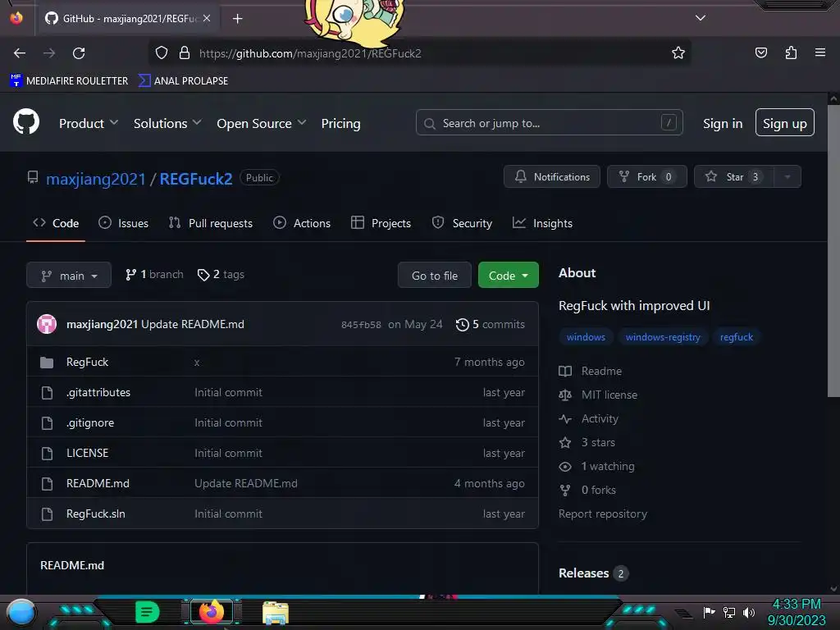
Task: Open the LICENSE file
Action: tap(87, 453)
